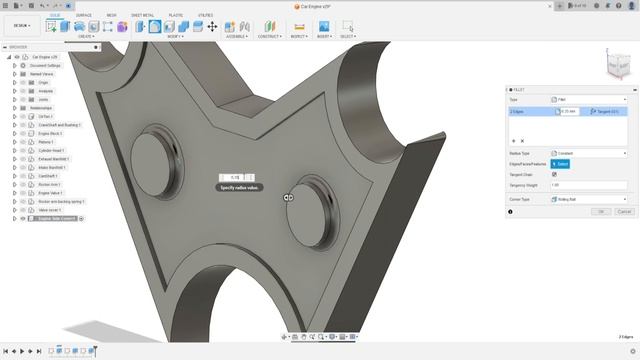
Task: Select the Split Body tool
Action: coord(198,27)
